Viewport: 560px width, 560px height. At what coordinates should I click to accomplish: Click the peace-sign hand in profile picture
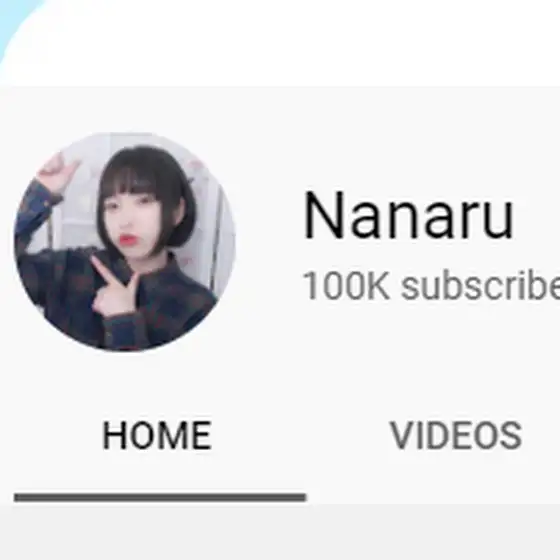[114, 289]
